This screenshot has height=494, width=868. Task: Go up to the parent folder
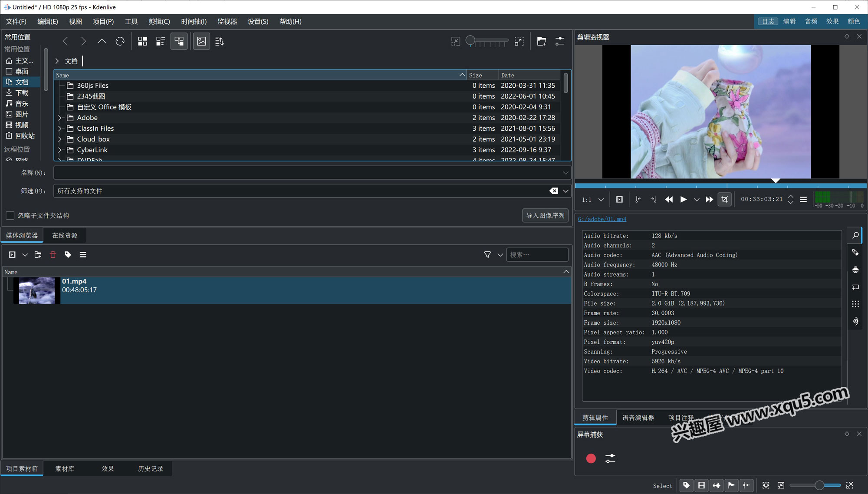(x=102, y=41)
